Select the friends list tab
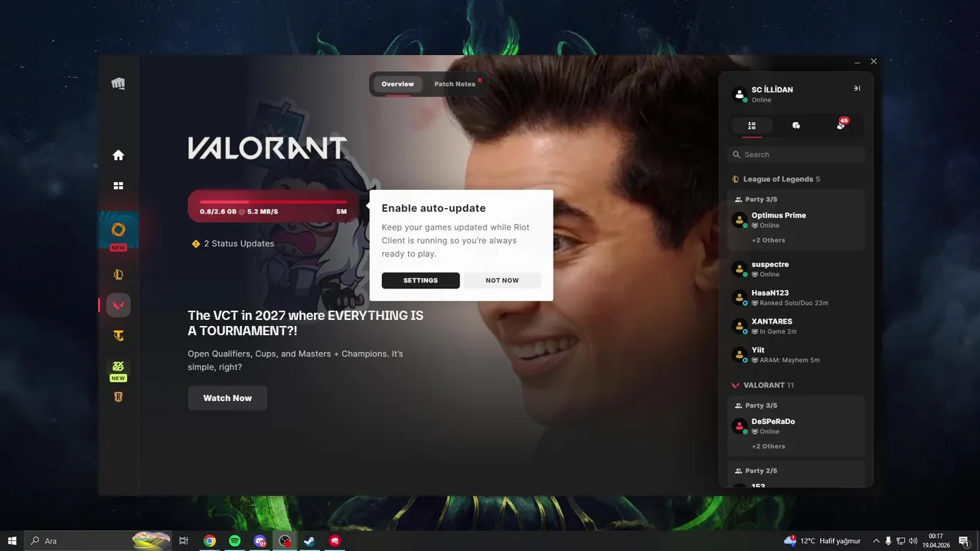The width and height of the screenshot is (980, 551). (x=752, y=126)
